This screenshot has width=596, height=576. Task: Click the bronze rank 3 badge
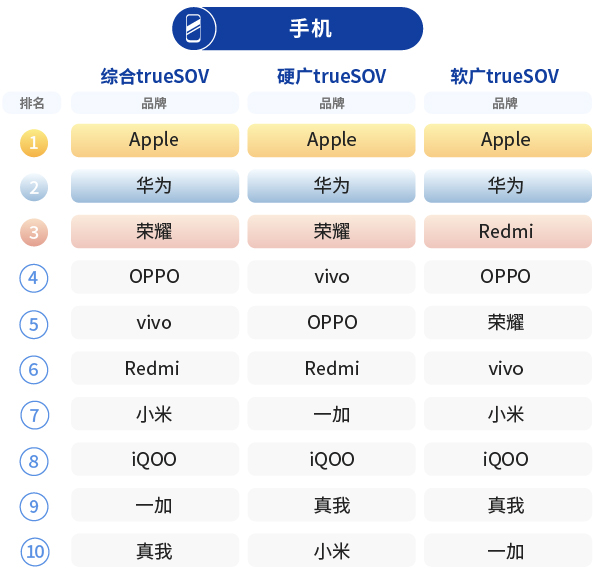34,232
